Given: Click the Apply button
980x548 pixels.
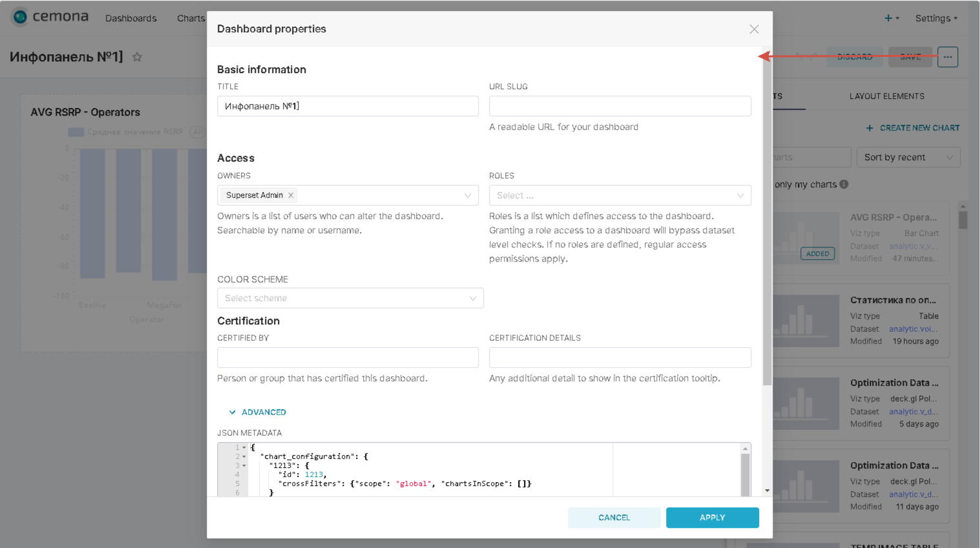Looking at the screenshot, I should coord(712,518).
